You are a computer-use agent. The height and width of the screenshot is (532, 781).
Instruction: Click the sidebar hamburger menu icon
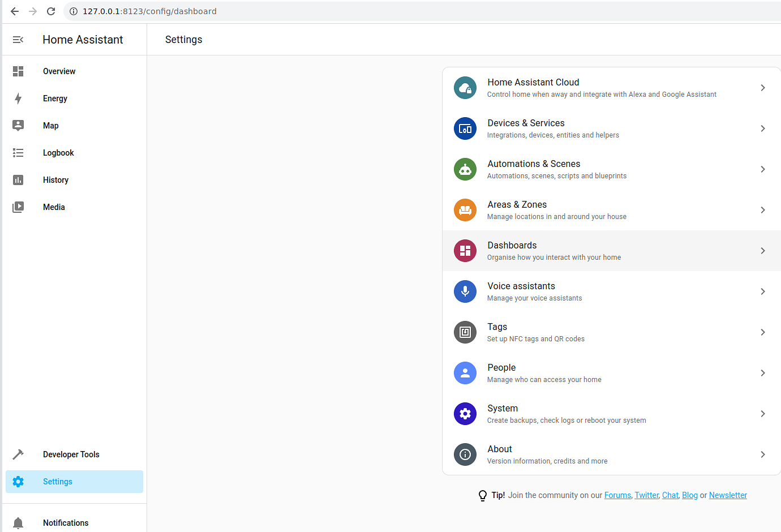18,39
